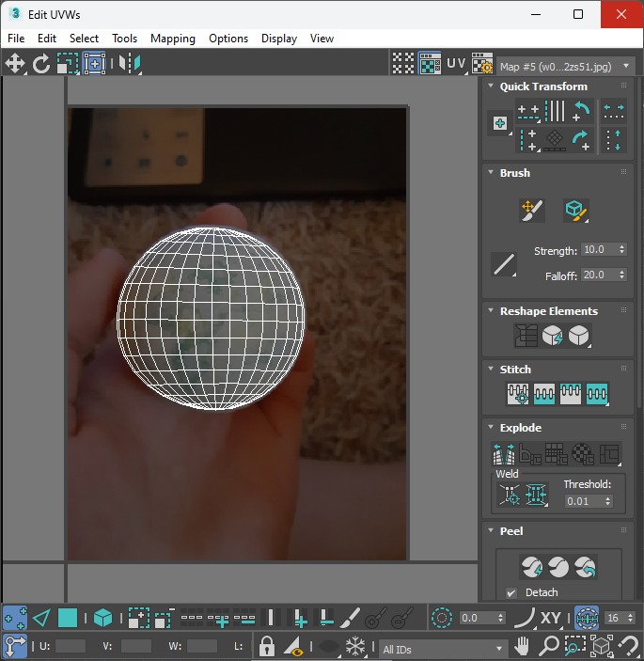Screen dimensions: 644x661
Task: Click Reset Peel icon
Action: tap(585, 567)
